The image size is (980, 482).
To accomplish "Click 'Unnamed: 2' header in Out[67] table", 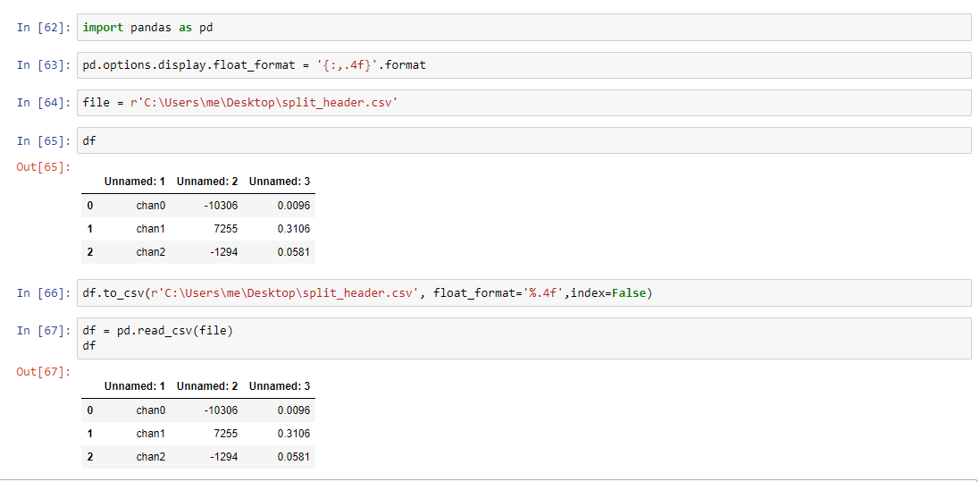I will (207, 386).
